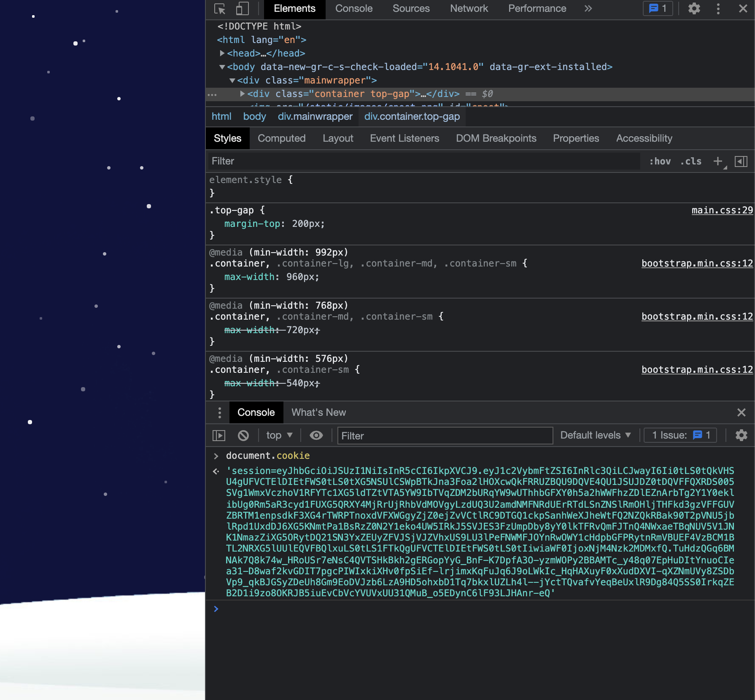Toggle the computed styles sidebar pane
755x700 pixels.
click(741, 161)
